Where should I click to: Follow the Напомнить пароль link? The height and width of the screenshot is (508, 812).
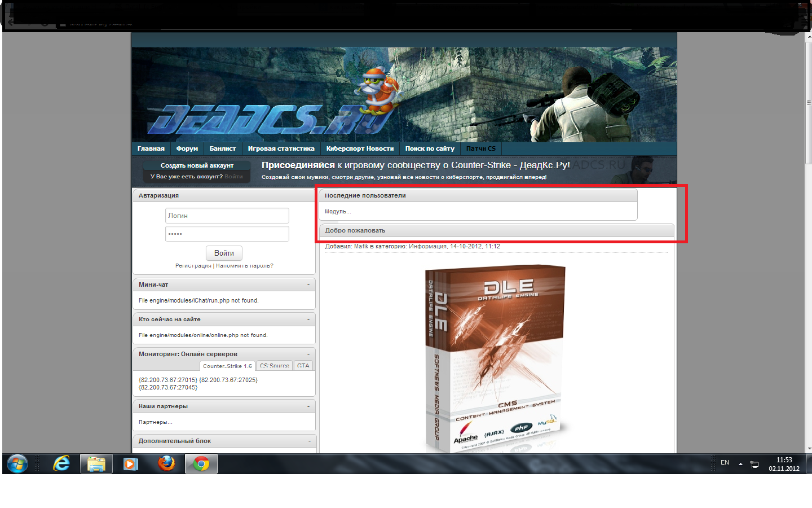tap(244, 265)
